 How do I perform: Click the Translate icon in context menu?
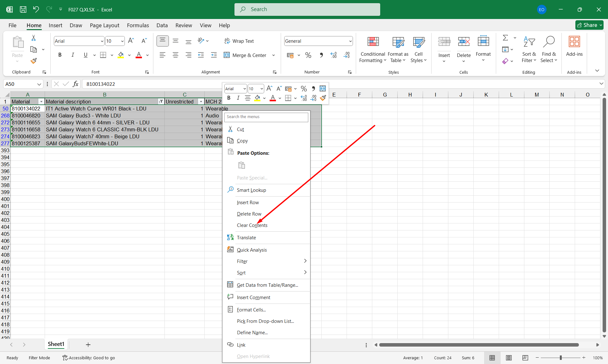[230, 237]
